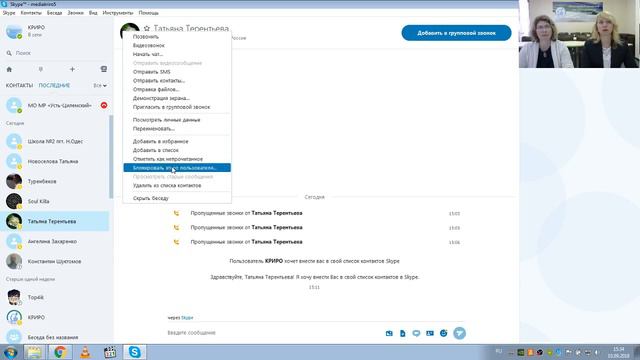The height and width of the screenshot is (360, 640).
Task: Choose Демонстрация экрана in context menu
Action: (177, 98)
